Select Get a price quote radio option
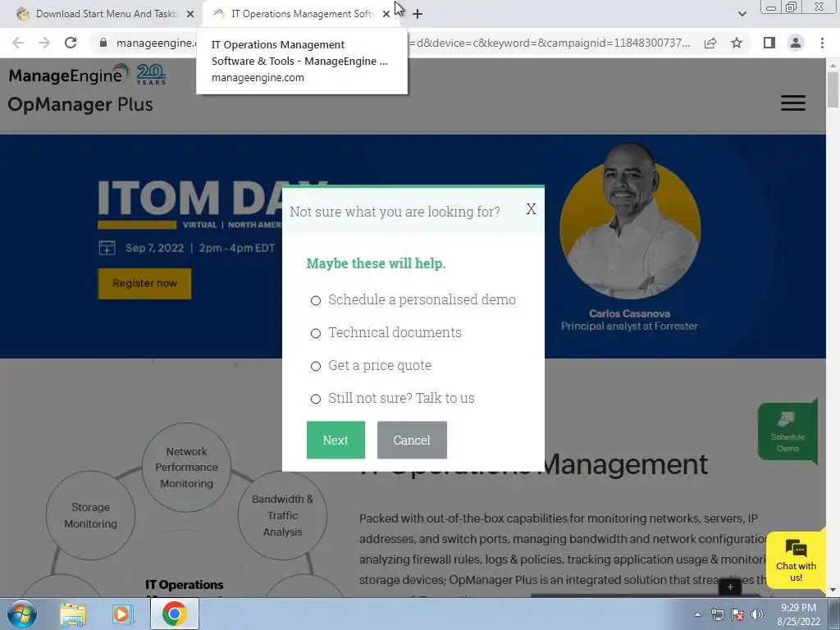The image size is (840, 630). 316,366
